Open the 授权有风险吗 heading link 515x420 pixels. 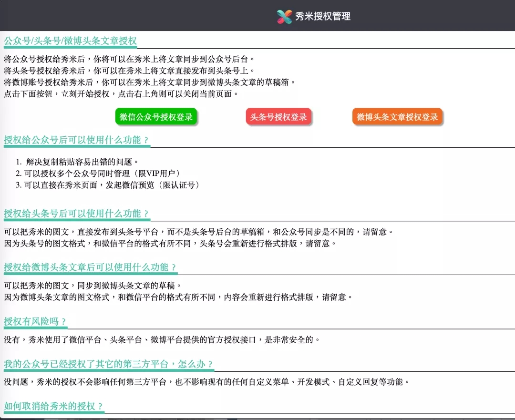tap(34, 321)
